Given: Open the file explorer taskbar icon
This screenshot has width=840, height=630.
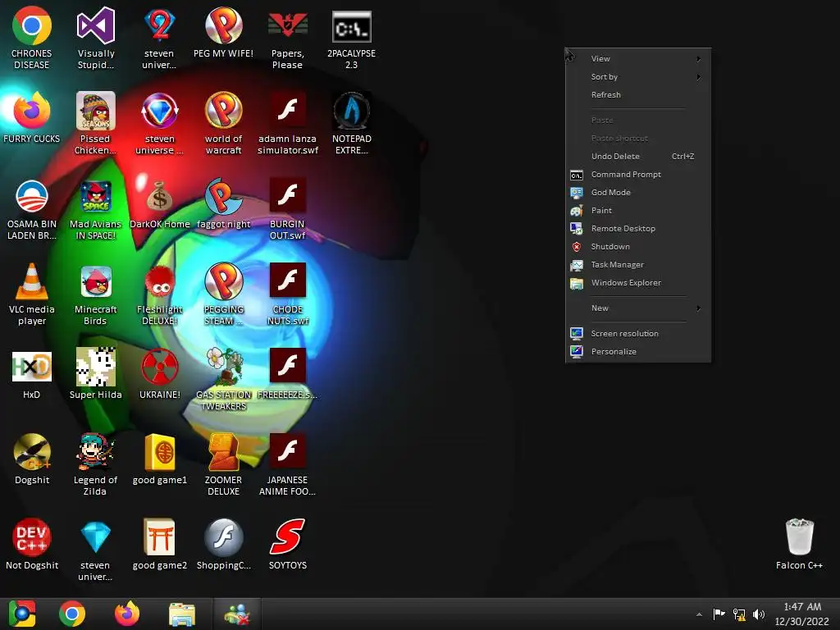Looking at the screenshot, I should click(182, 614).
